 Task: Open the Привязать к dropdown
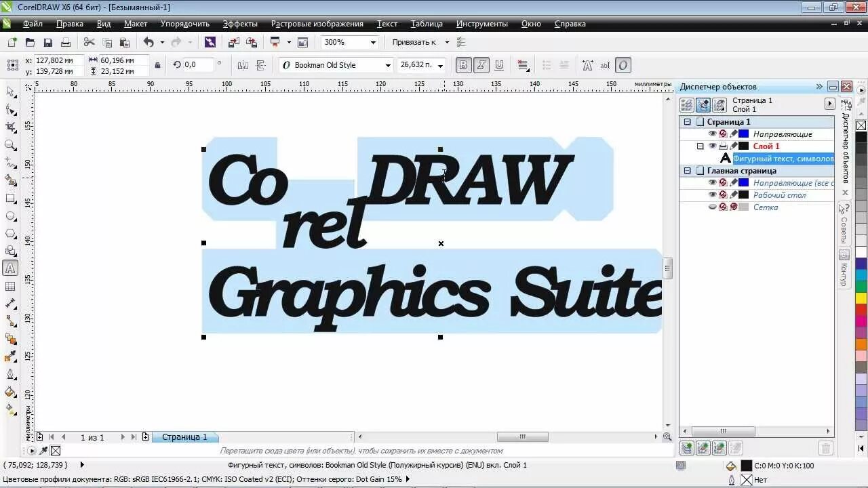[447, 42]
